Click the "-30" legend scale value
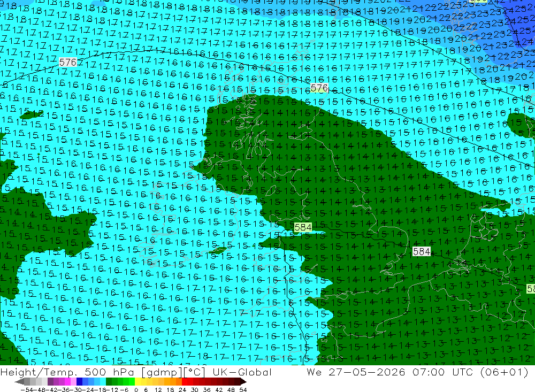 coord(76,390)
